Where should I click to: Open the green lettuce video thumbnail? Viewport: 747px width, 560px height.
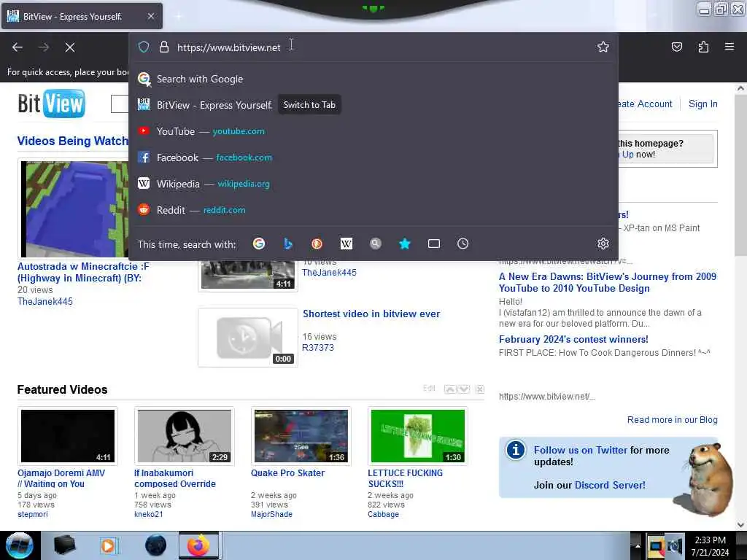point(418,436)
